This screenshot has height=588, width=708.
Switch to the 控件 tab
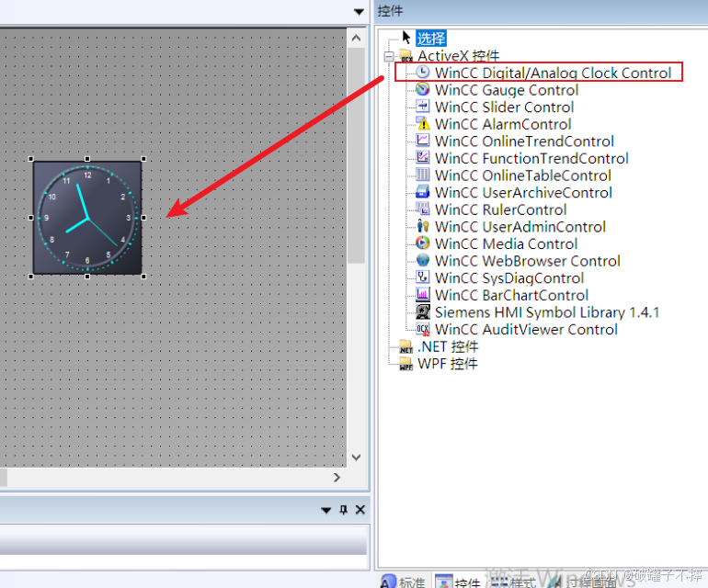point(457,582)
